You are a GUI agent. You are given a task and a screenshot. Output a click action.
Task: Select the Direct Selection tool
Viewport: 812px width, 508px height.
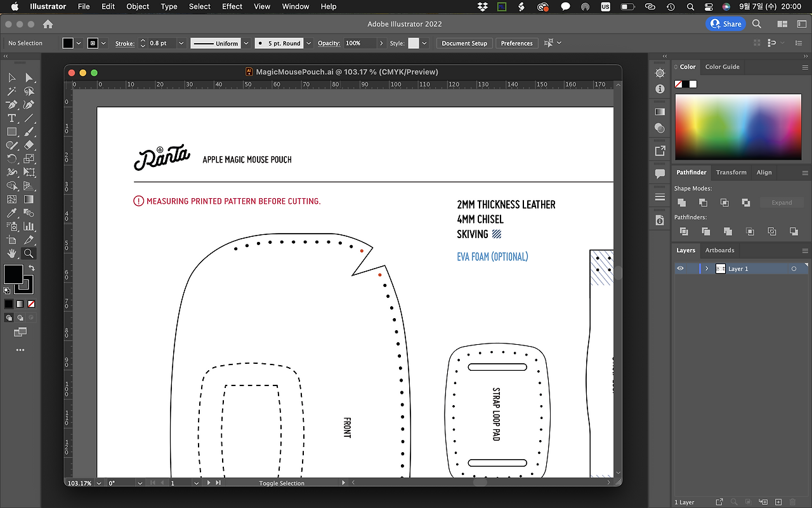coord(29,77)
